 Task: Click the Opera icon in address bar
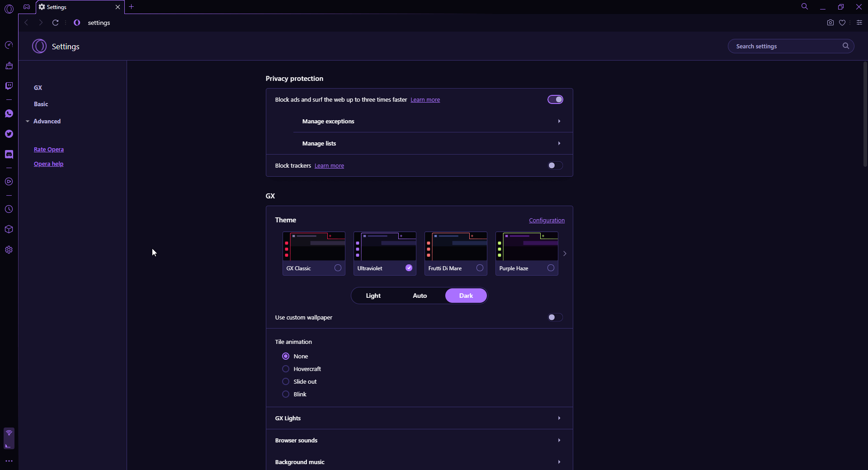pyautogui.click(x=77, y=23)
